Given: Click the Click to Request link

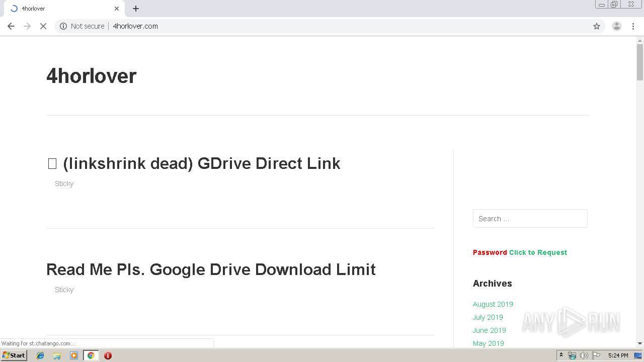Looking at the screenshot, I should pyautogui.click(x=538, y=252).
